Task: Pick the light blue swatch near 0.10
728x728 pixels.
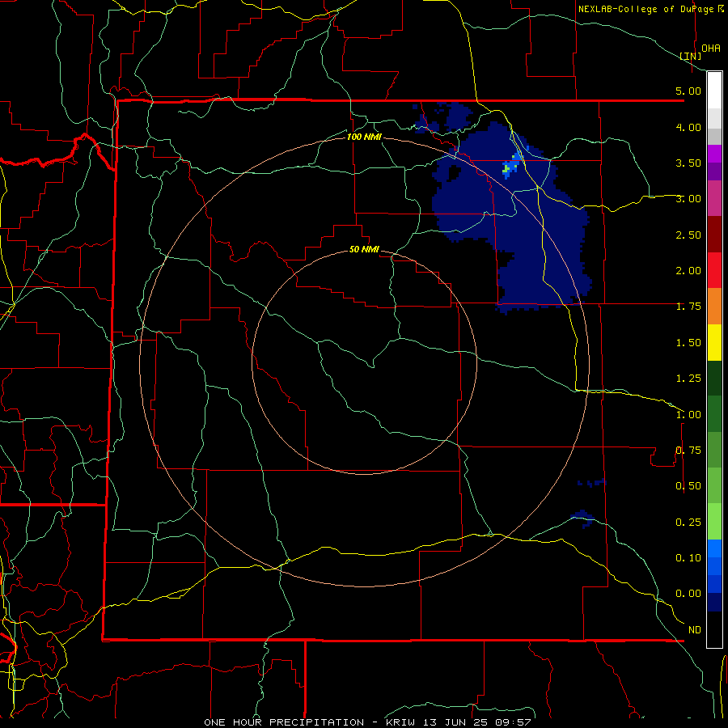Action: click(x=714, y=548)
